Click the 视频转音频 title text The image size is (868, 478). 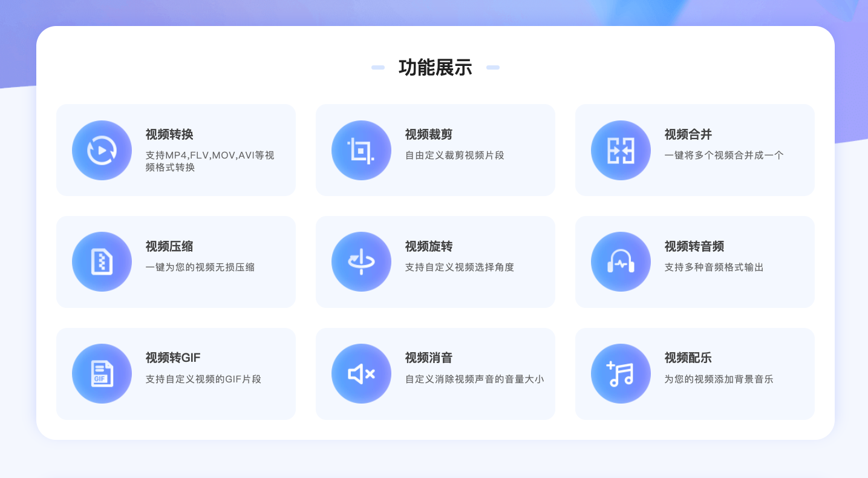coord(694,247)
